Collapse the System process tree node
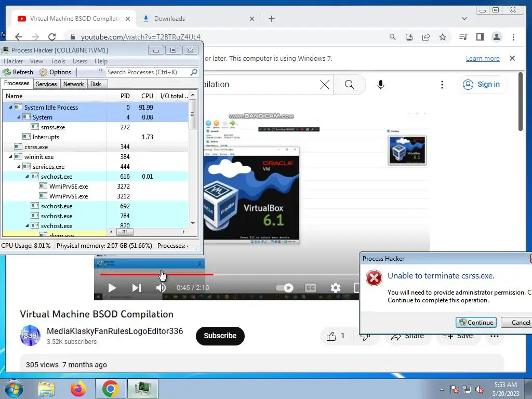Screen dimensions: 532x399 19,117
